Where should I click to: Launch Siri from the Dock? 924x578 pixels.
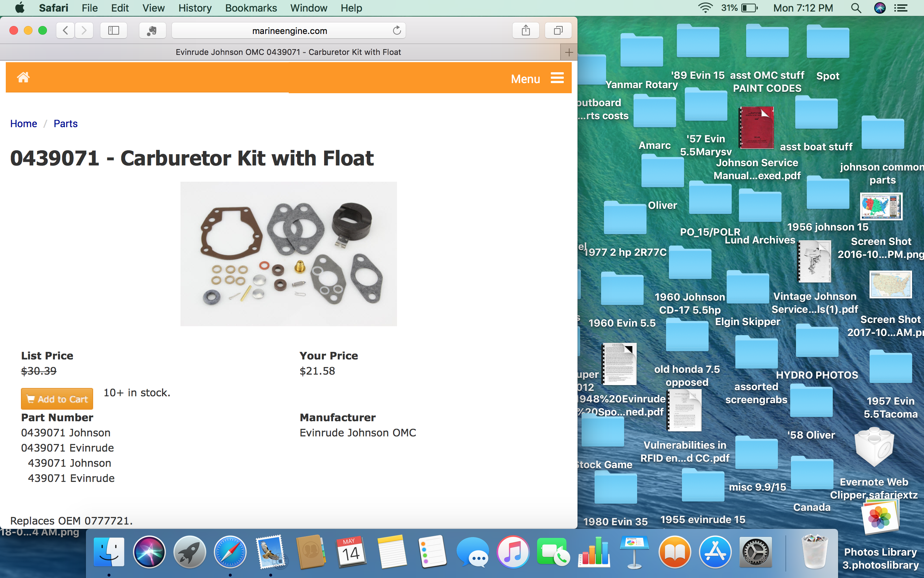[x=149, y=552]
